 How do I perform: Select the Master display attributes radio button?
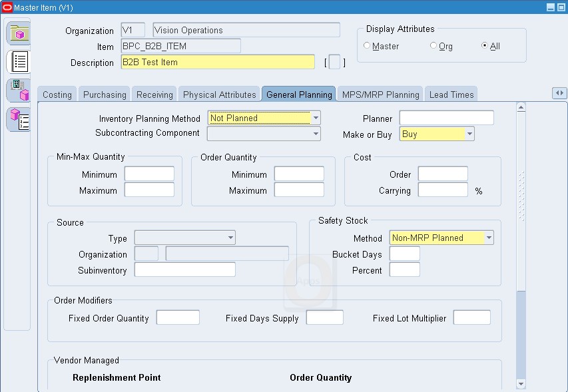(367, 45)
